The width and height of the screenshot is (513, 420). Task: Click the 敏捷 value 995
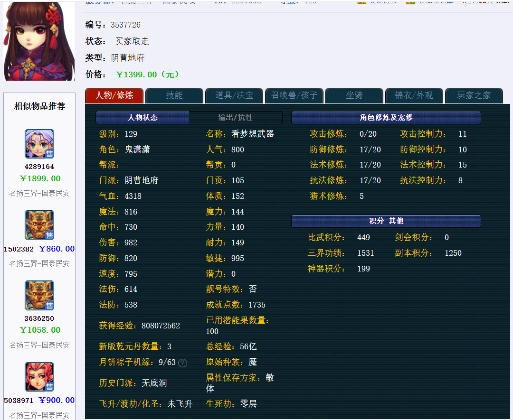click(238, 258)
